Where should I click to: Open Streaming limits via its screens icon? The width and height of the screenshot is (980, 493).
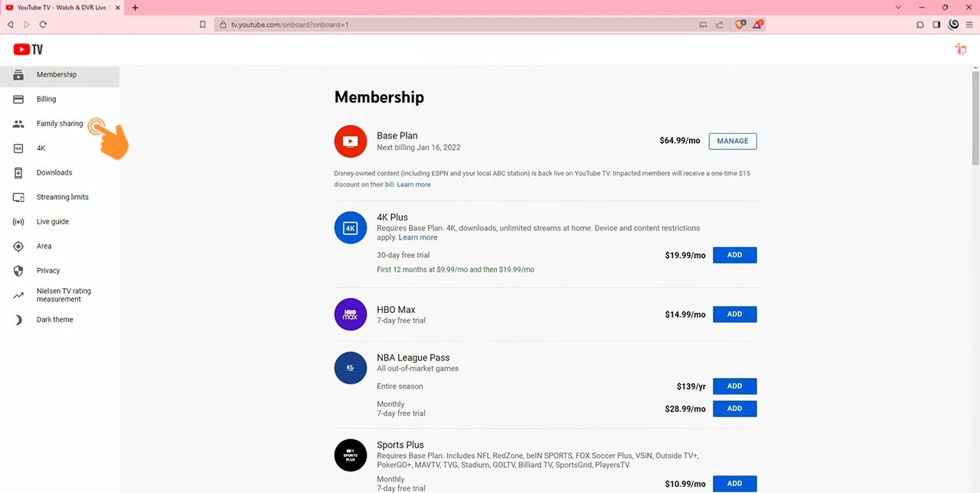[x=18, y=197]
